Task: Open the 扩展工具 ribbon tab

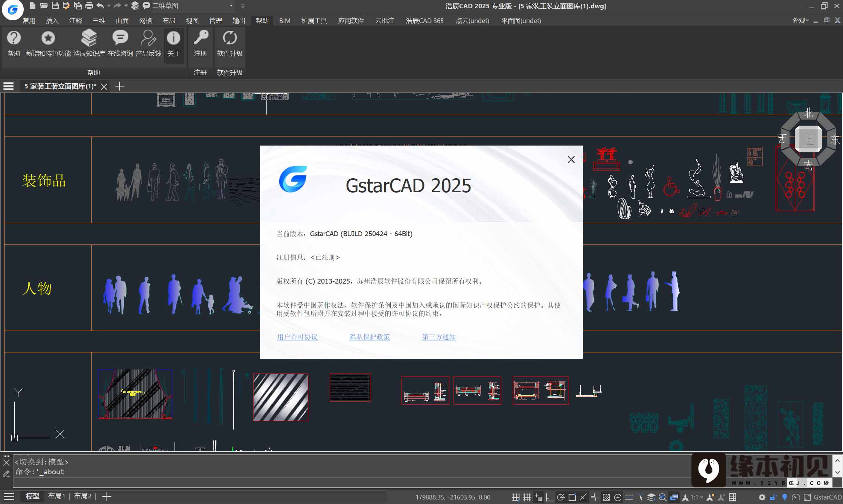Action: [x=314, y=21]
